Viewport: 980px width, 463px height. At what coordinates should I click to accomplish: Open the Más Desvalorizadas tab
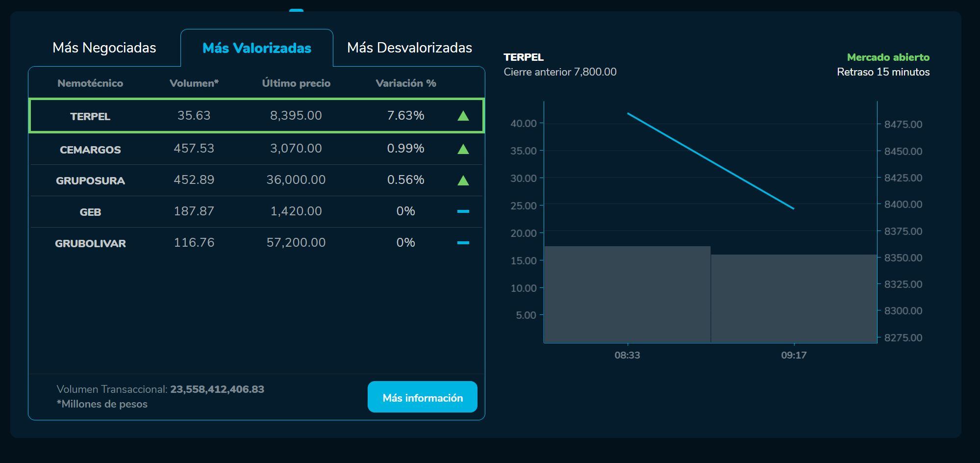(409, 48)
